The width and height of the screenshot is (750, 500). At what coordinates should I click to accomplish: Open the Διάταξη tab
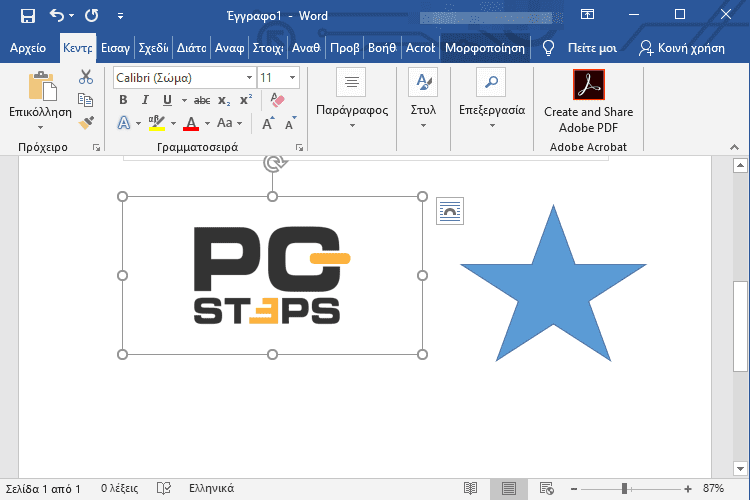click(191, 48)
